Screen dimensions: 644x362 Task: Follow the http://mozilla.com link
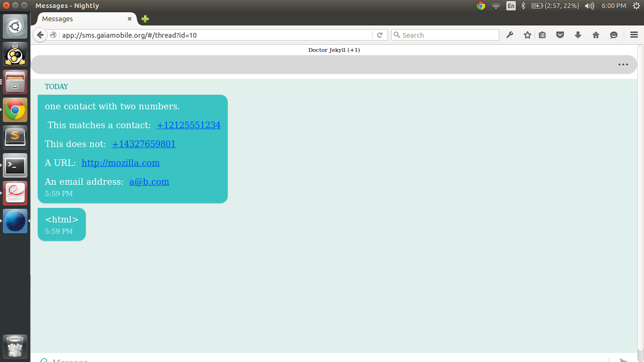tap(121, 163)
